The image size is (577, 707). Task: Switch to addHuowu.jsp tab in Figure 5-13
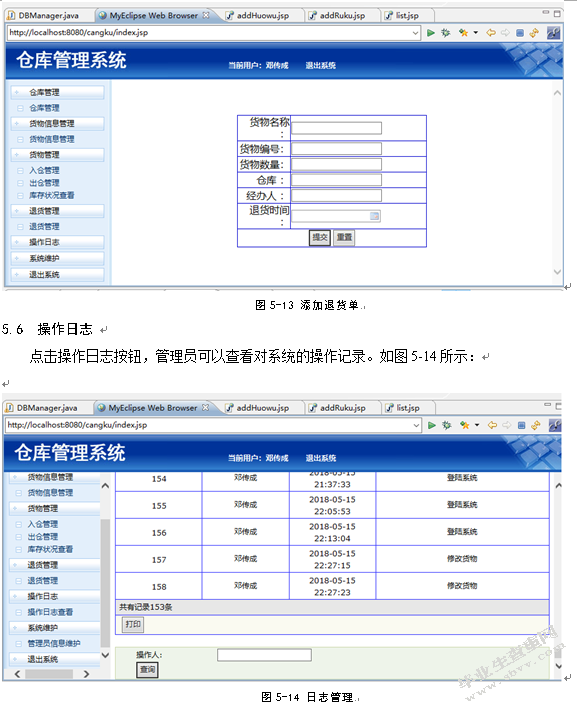(x=258, y=15)
